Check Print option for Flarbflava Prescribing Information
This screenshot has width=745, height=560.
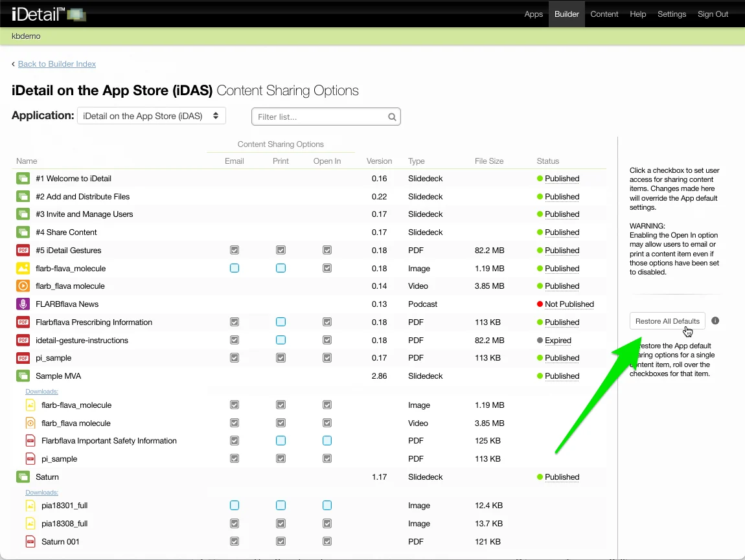(x=281, y=322)
